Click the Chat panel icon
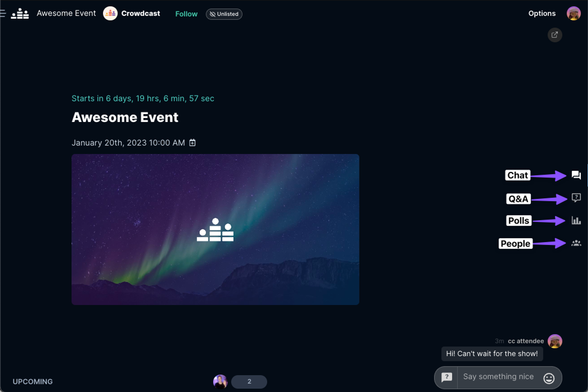This screenshot has height=392, width=588. 576,175
